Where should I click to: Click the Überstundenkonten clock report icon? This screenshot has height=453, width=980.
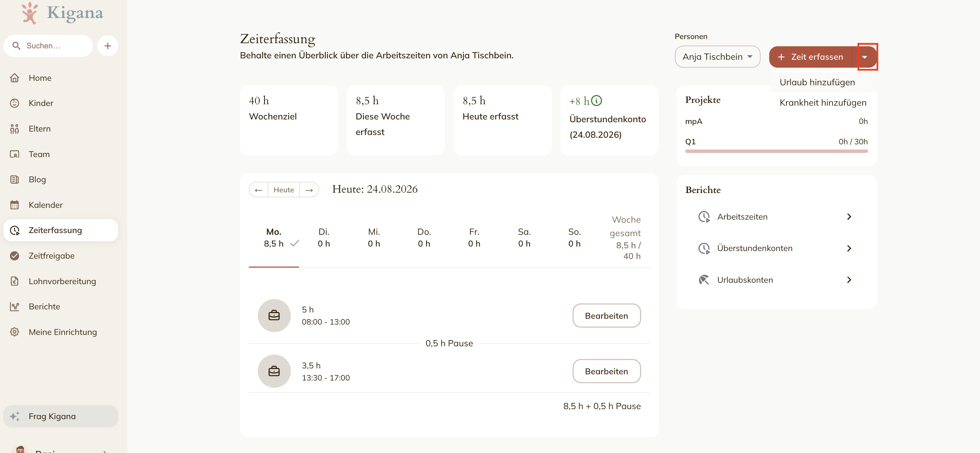(704, 248)
